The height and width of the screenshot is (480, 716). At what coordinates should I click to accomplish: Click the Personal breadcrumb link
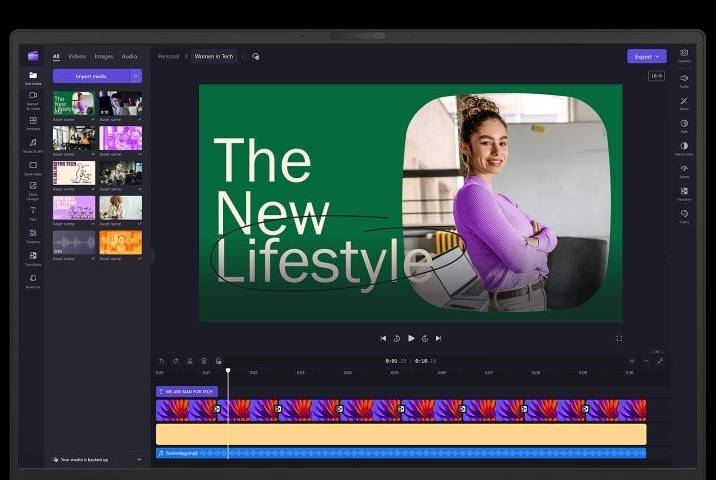click(168, 56)
